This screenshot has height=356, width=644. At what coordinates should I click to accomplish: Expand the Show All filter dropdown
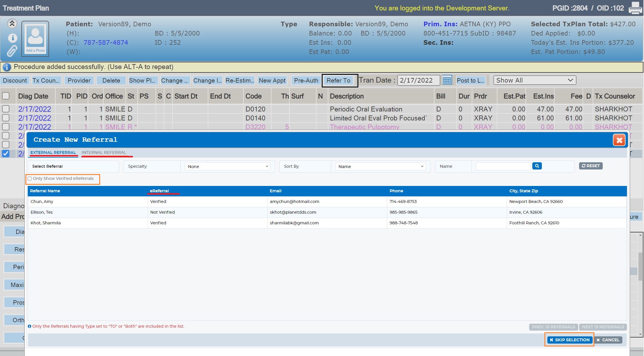point(535,80)
